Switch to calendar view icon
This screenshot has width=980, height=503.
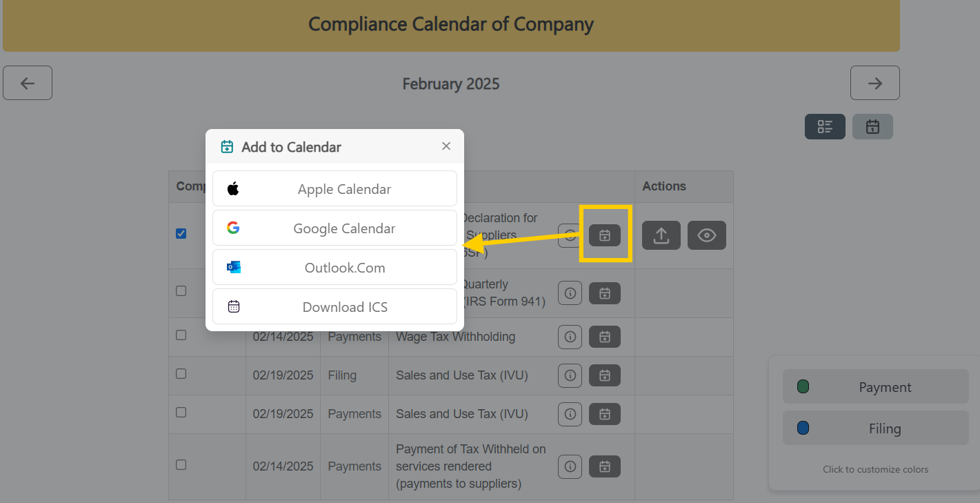(872, 126)
